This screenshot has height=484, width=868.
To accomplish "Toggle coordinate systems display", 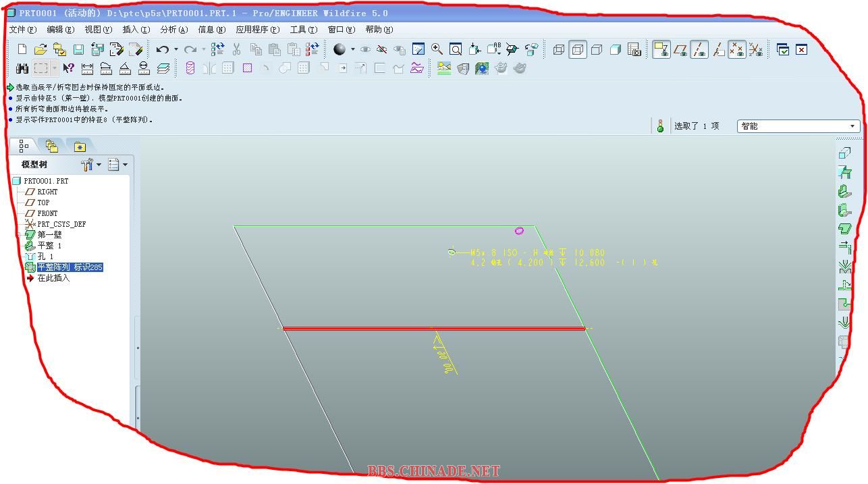I will pyautogui.click(x=756, y=49).
